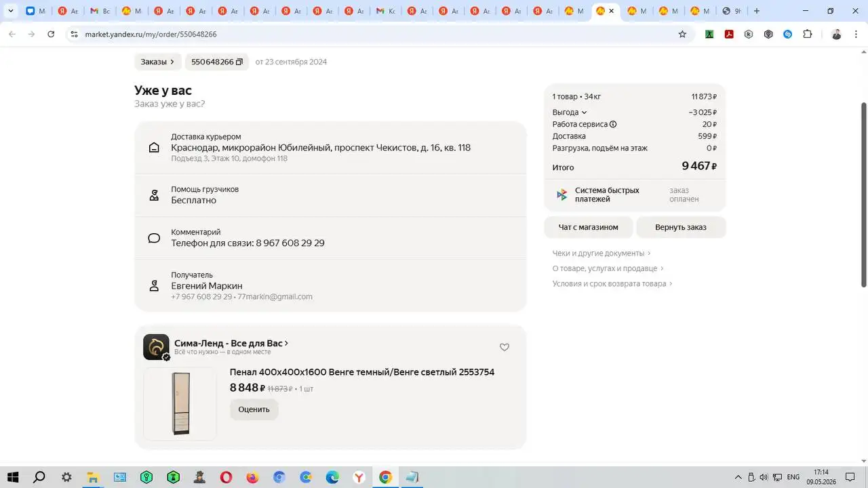Open Windows taskbar search

pyautogui.click(x=39, y=477)
